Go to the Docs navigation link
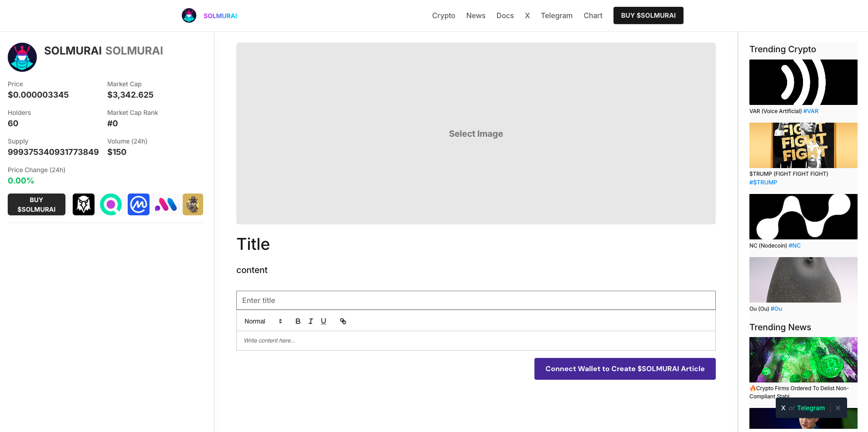The width and height of the screenshot is (868, 432). point(505,15)
